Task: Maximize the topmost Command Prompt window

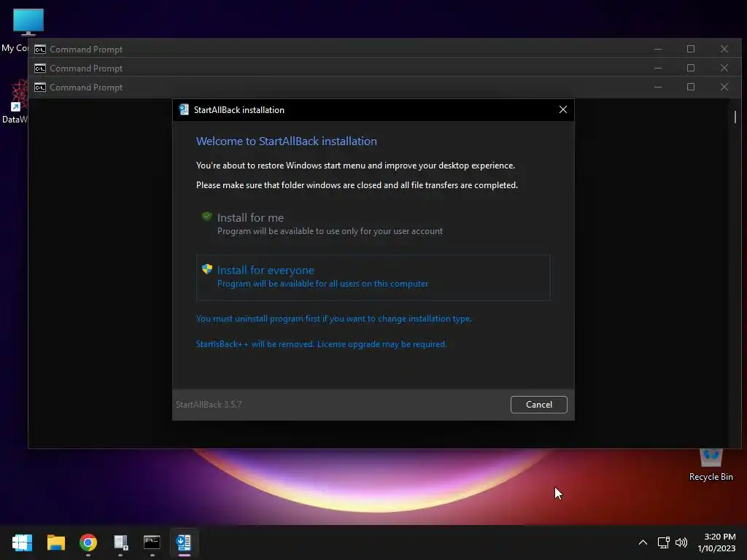Action: click(690, 49)
